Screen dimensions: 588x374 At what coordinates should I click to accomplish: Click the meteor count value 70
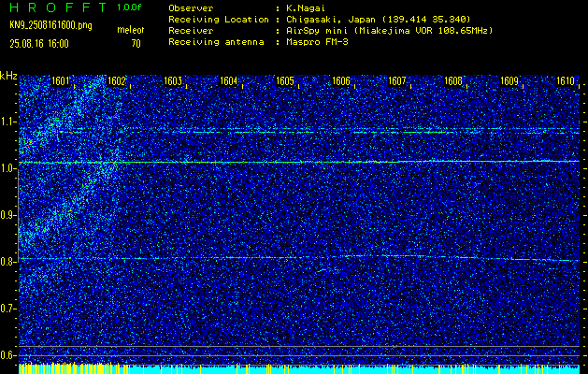coord(136,44)
